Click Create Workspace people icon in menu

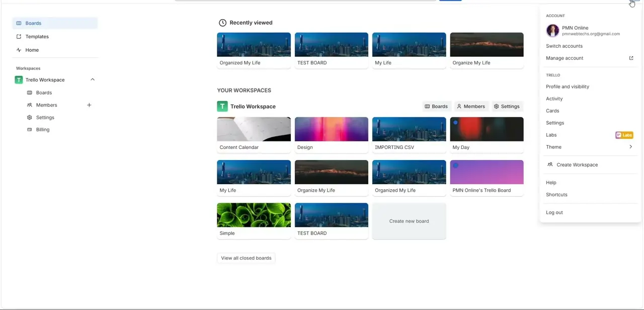coord(550,165)
